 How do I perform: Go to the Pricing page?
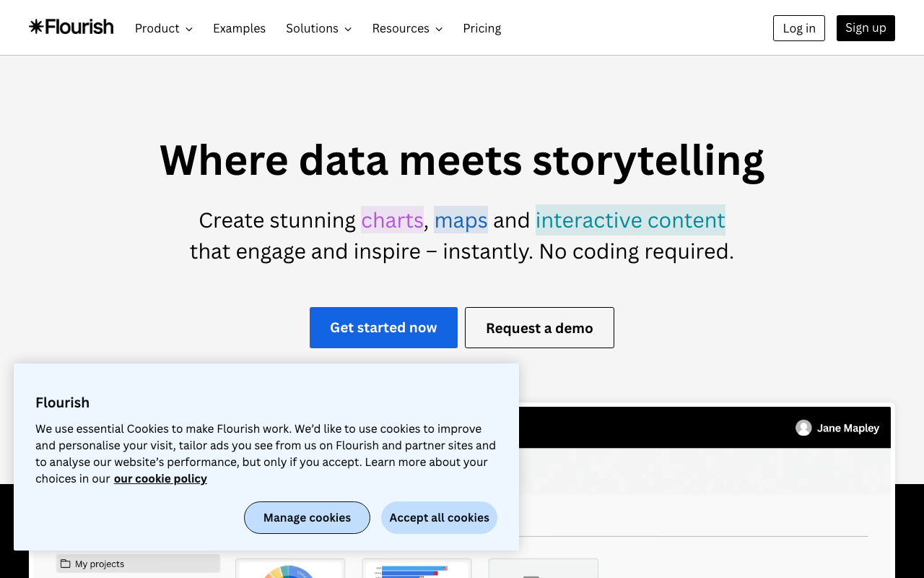481,28
